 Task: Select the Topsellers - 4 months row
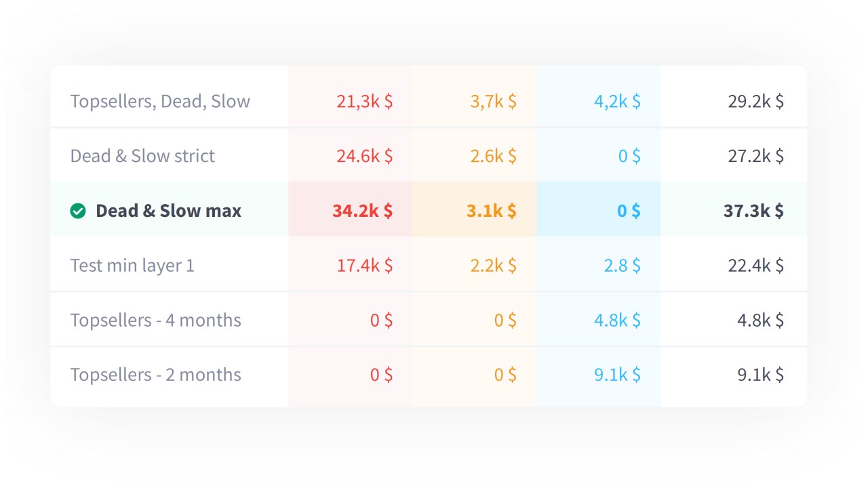pyautogui.click(x=155, y=320)
